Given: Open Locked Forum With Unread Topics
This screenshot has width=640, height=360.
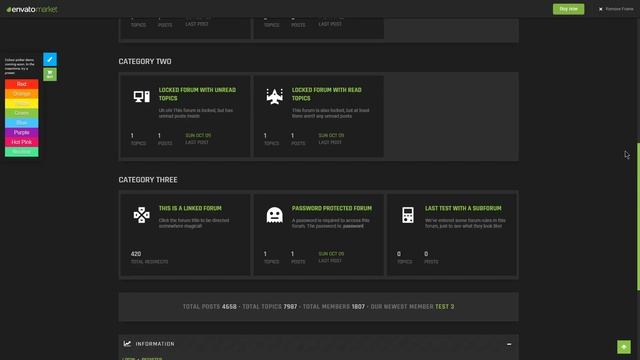Looking at the screenshot, I should pyautogui.click(x=197, y=94).
